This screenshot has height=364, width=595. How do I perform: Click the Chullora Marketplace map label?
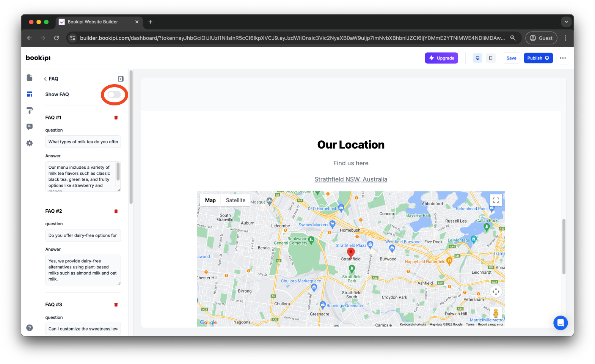(301, 281)
